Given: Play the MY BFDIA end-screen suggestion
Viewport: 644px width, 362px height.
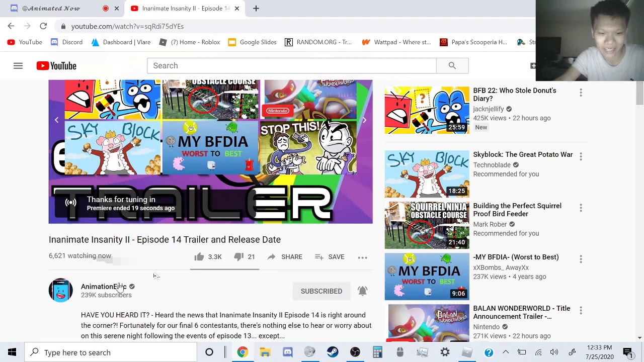Looking at the screenshot, I should [210, 148].
